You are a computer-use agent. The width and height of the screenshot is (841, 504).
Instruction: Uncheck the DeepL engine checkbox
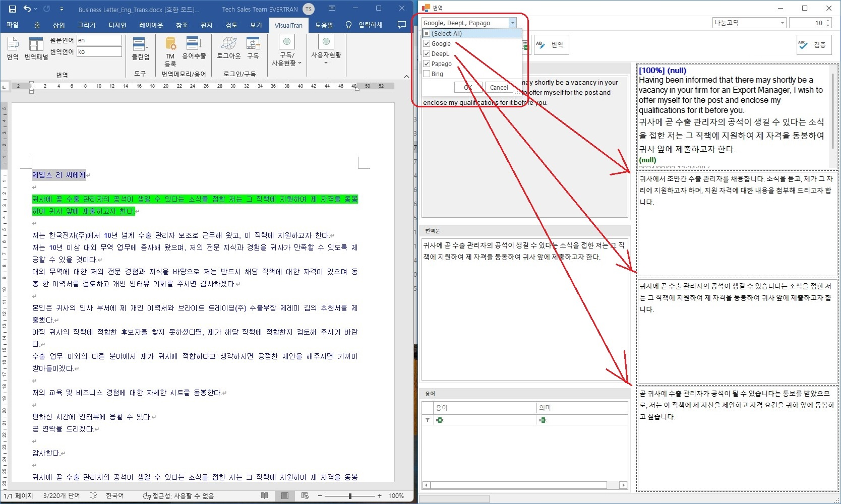426,54
